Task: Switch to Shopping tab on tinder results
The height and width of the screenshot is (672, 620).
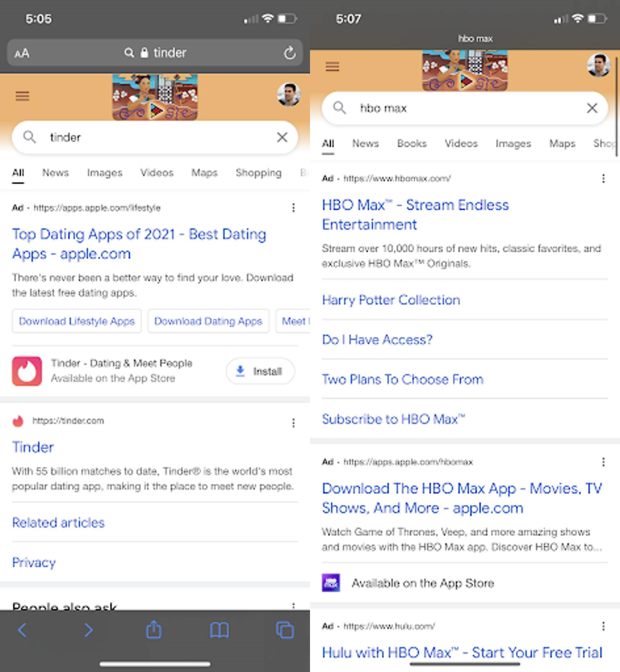Action: [258, 173]
